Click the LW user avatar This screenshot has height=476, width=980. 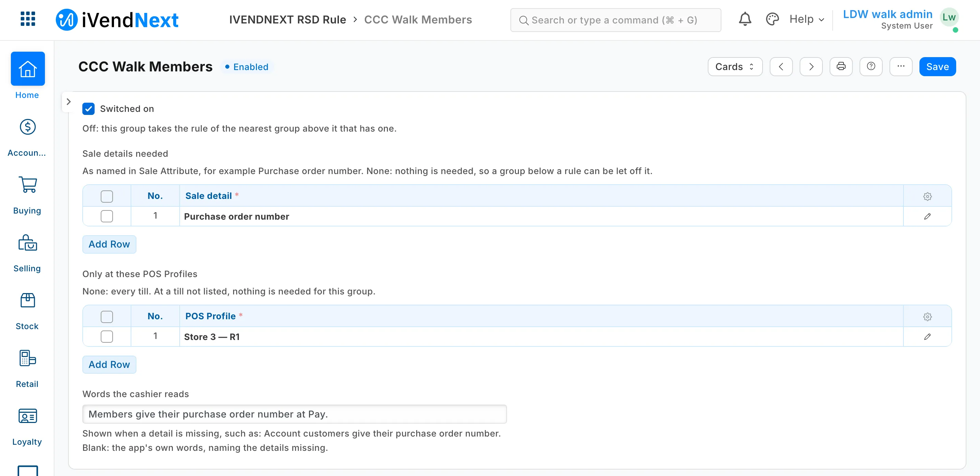click(948, 17)
